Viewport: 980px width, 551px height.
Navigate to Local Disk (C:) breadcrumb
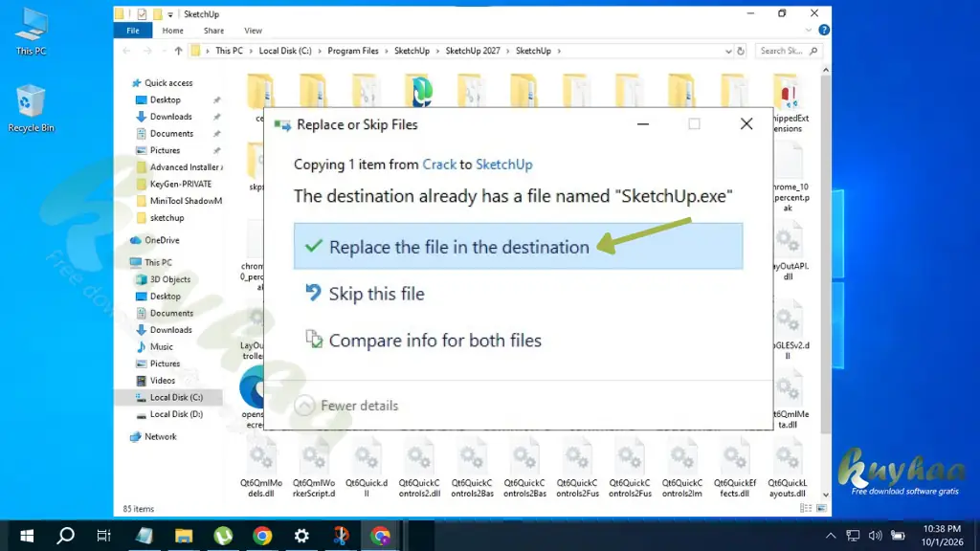point(285,51)
